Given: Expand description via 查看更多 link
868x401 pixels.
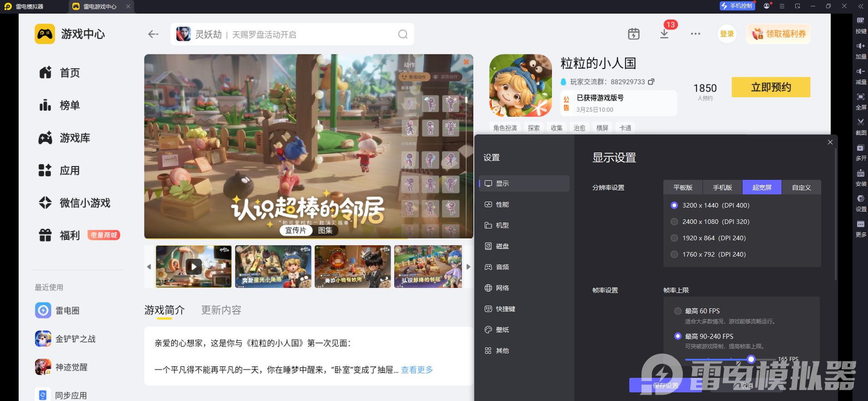Looking at the screenshot, I should click(417, 370).
